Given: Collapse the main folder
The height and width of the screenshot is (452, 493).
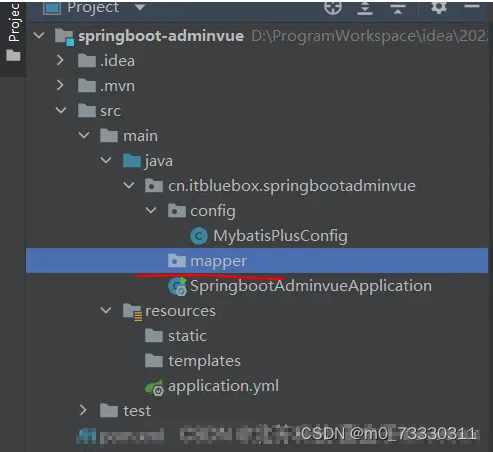Looking at the screenshot, I should (84, 135).
